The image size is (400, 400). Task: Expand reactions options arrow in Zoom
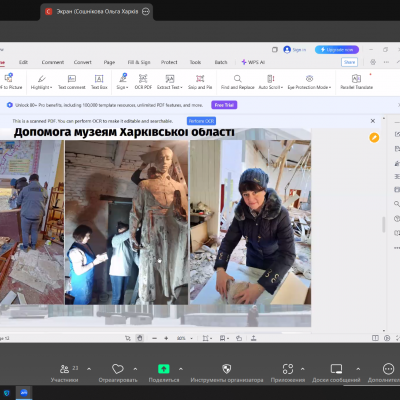coord(135,369)
